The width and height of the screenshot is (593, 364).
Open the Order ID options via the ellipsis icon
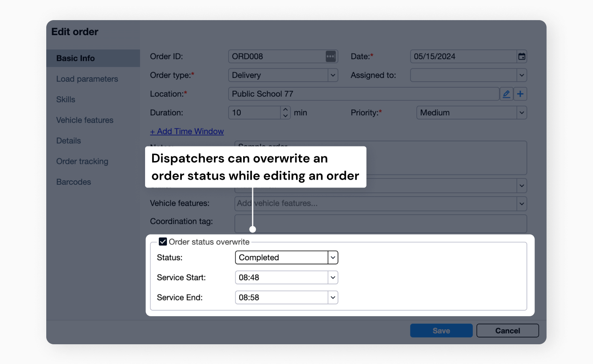[330, 56]
